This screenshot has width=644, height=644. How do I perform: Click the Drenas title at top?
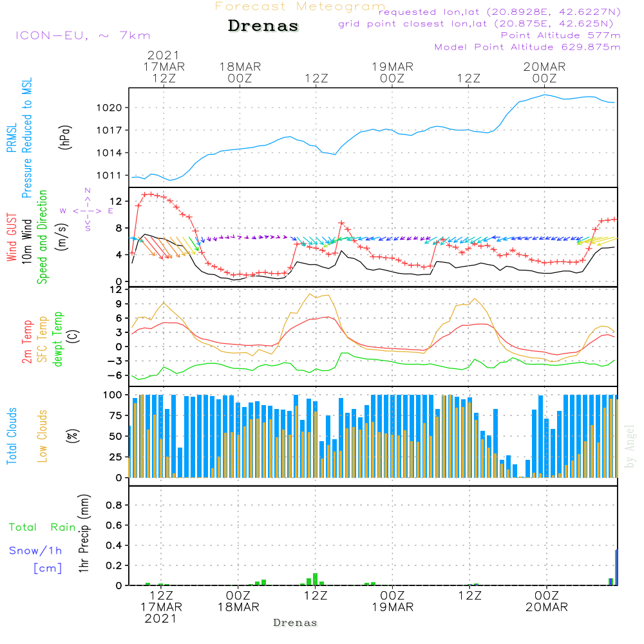[263, 26]
